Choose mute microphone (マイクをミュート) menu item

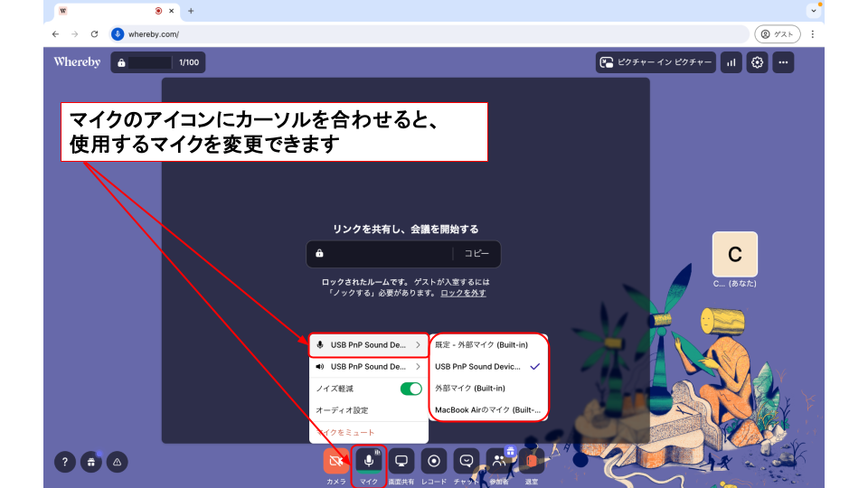pyautogui.click(x=346, y=433)
